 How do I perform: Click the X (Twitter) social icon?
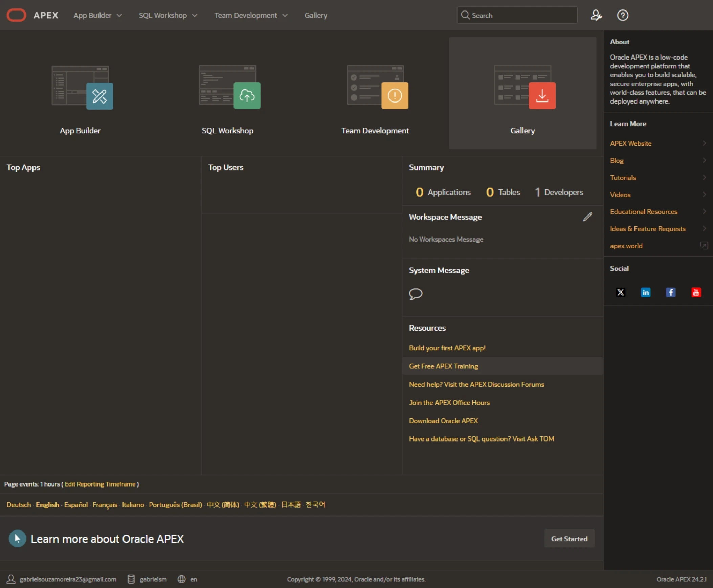pos(621,292)
